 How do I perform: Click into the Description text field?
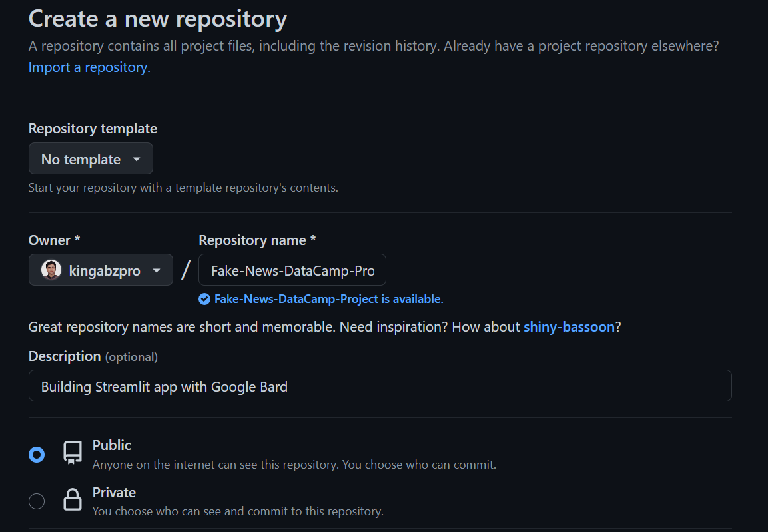380,386
